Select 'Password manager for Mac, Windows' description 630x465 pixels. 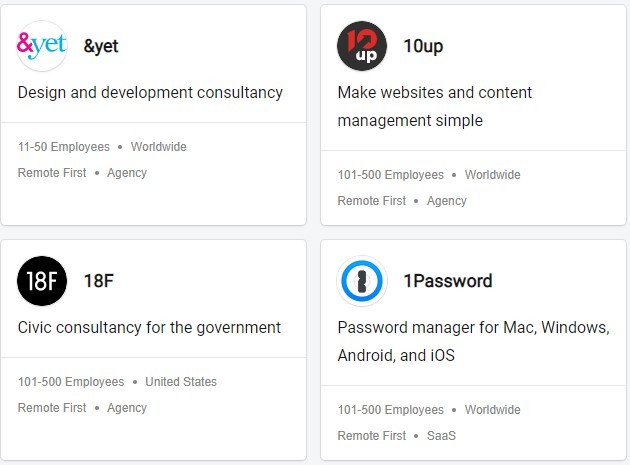click(474, 341)
